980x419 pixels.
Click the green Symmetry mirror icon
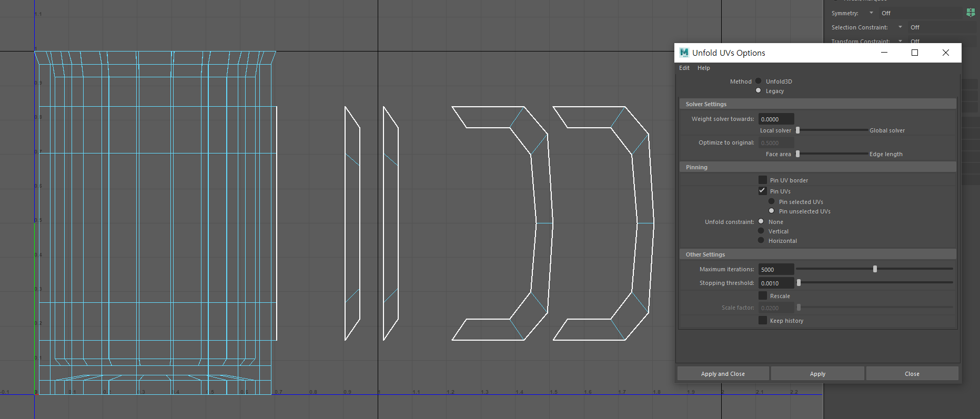pos(971,13)
